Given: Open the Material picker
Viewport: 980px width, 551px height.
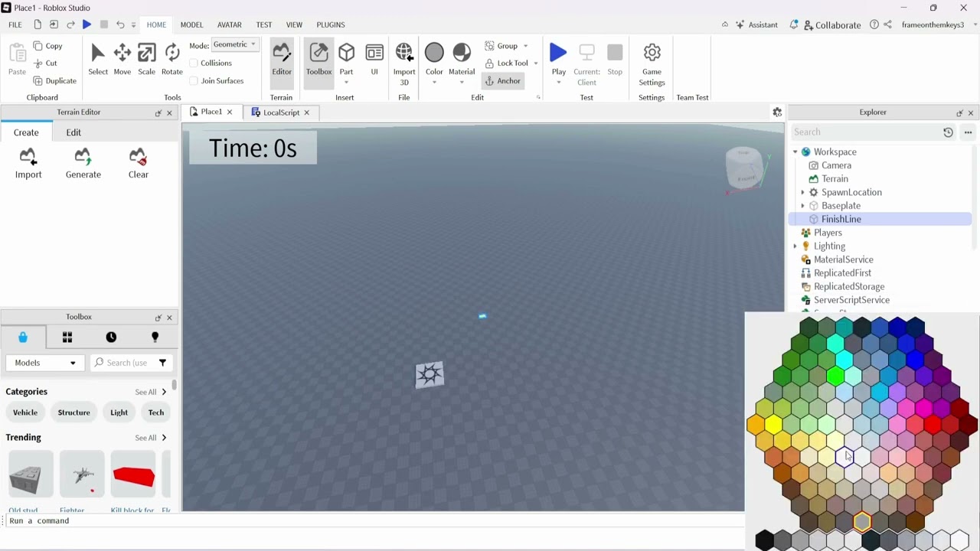Looking at the screenshot, I should [462, 64].
